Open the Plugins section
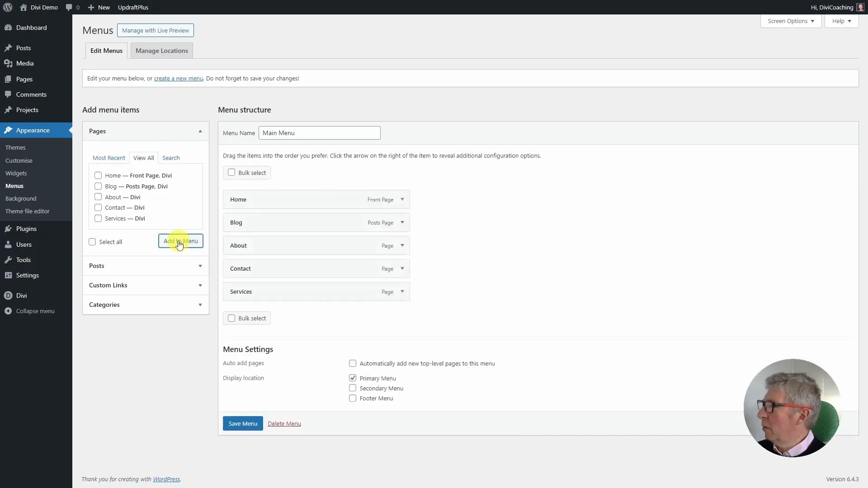The height and width of the screenshot is (488, 868). (x=26, y=229)
